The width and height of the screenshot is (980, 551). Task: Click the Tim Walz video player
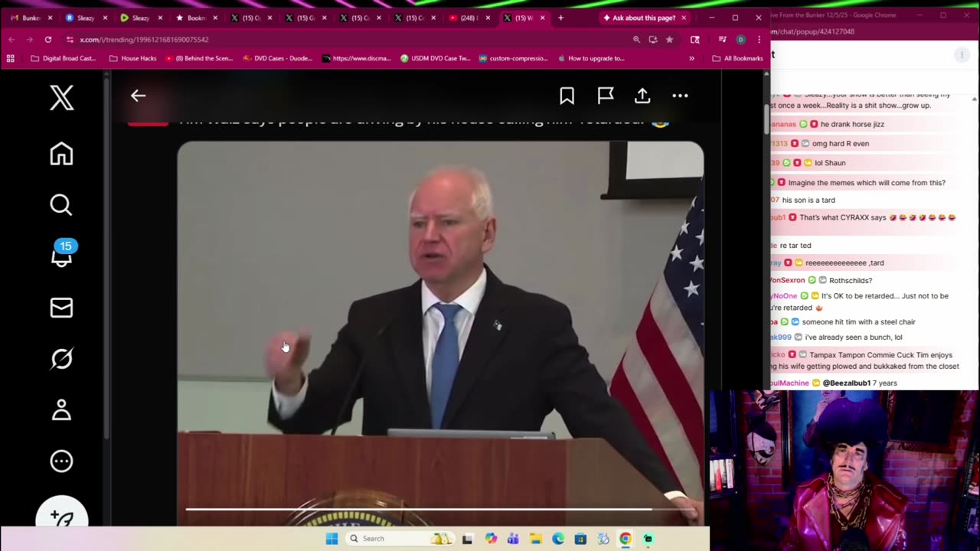click(440, 333)
